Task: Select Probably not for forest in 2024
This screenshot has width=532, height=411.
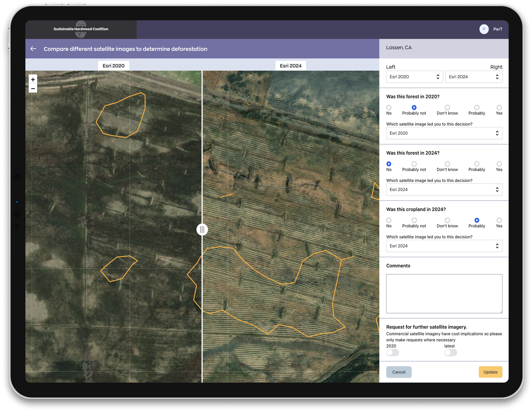Action: pyautogui.click(x=414, y=164)
